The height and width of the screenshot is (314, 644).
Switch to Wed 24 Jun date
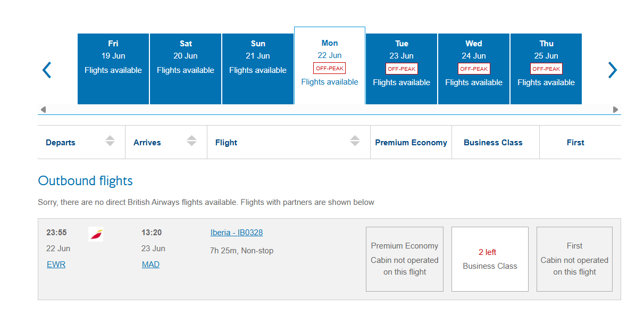474,69
